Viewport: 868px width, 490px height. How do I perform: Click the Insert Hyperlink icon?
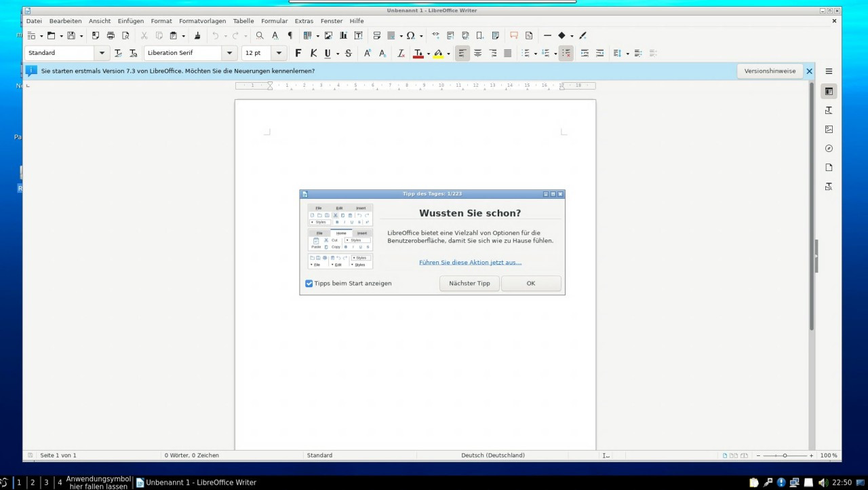435,35
